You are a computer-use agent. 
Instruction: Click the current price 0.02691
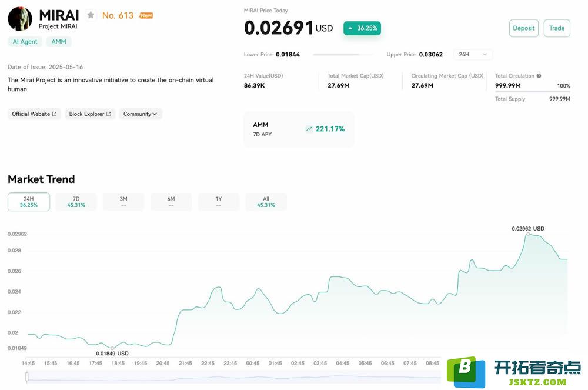pos(279,28)
